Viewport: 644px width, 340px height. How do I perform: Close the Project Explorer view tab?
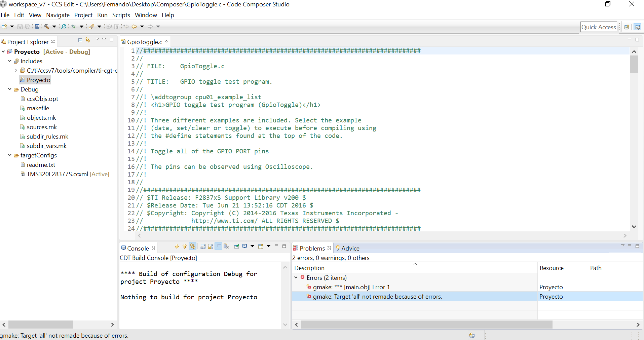(x=53, y=41)
